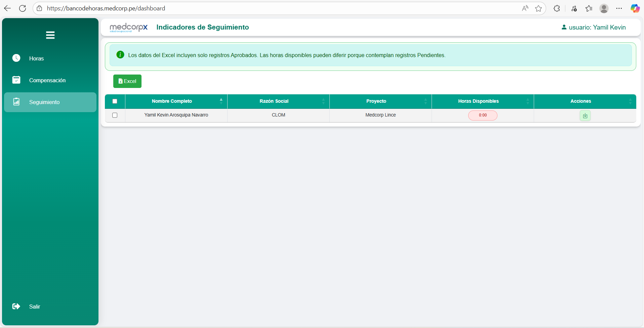Add page to favorites star icon

tap(538, 8)
